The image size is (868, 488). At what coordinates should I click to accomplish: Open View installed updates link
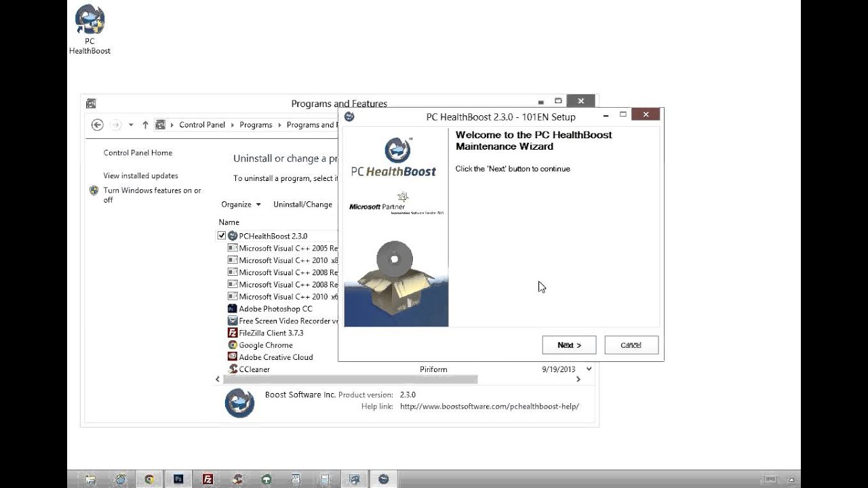click(140, 176)
